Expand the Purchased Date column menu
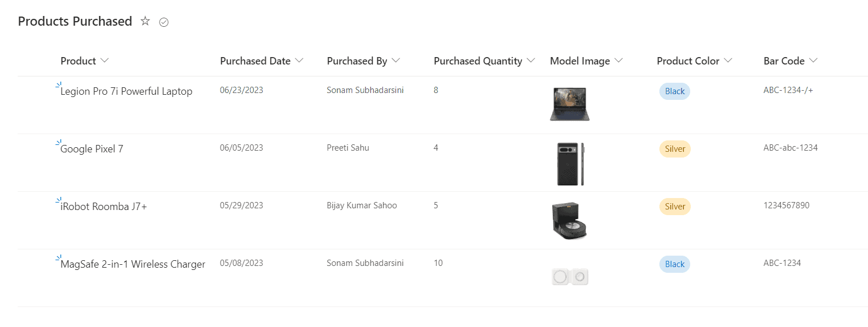 point(299,61)
